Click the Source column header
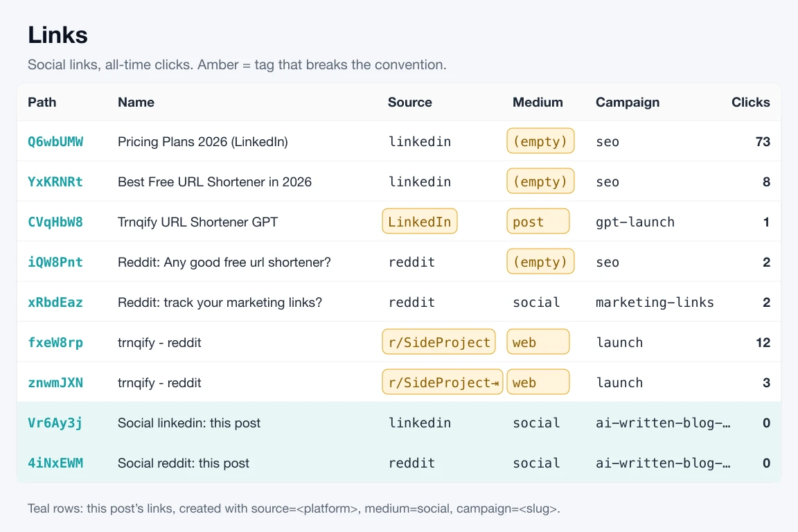The width and height of the screenshot is (798, 532). (x=409, y=103)
